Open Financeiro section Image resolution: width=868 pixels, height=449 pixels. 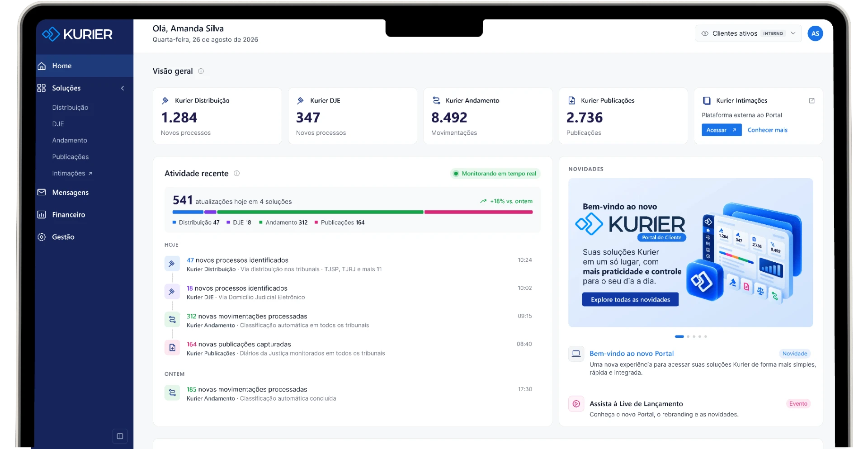(x=68, y=215)
